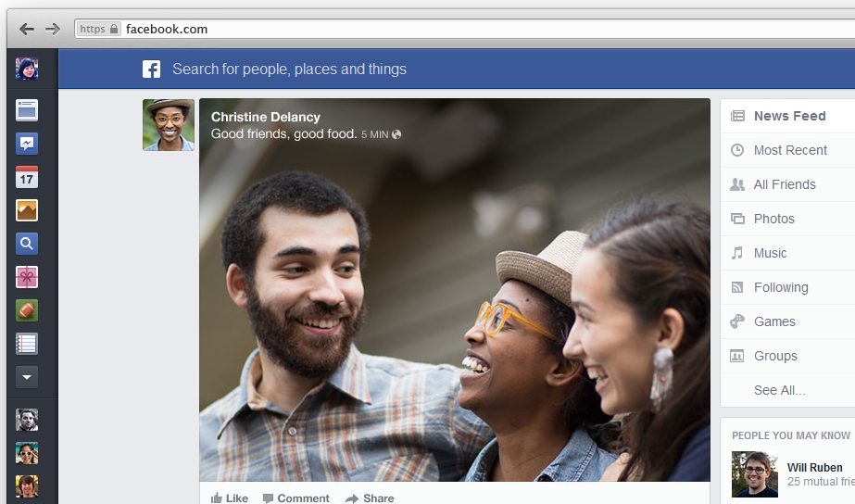
Task: Click the 25 mutual friends text
Action: [x=821, y=482]
